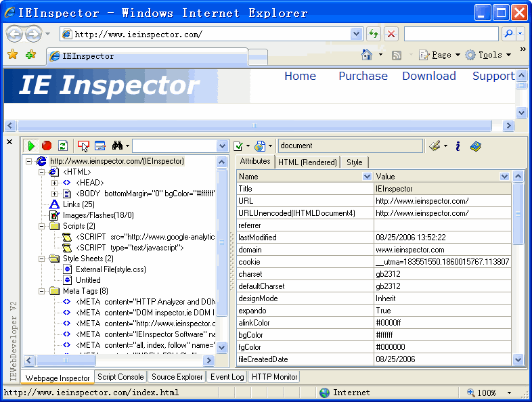Click the green Start inspection play icon
532x402 pixels.
coord(31,146)
